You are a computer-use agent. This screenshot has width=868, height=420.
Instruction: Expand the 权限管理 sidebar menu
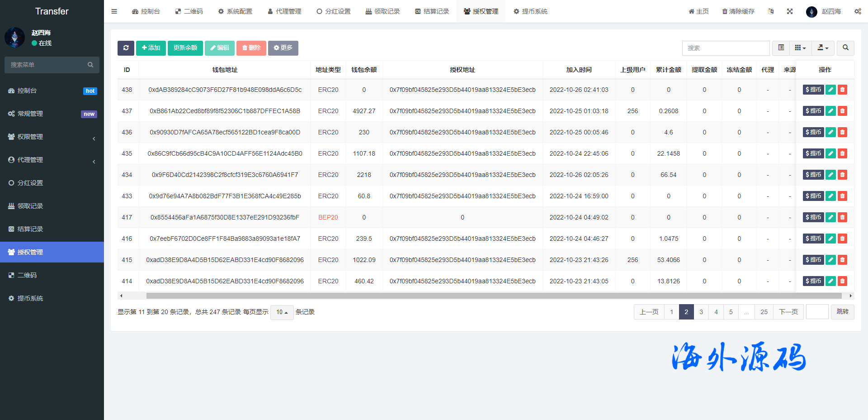click(x=52, y=137)
